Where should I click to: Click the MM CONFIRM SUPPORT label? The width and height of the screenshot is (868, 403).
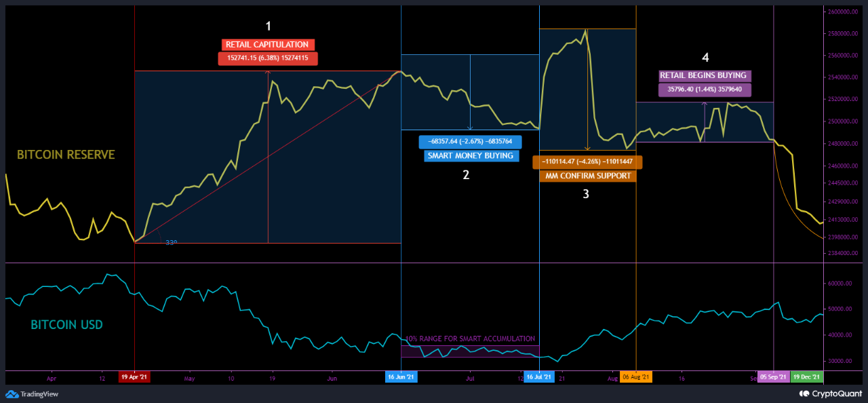coord(587,176)
